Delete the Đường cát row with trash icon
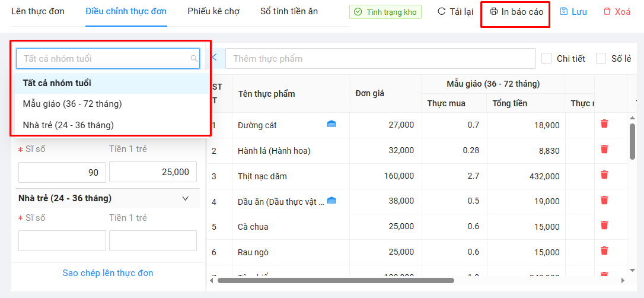Viewport: 644px width, 298px height. [x=604, y=123]
